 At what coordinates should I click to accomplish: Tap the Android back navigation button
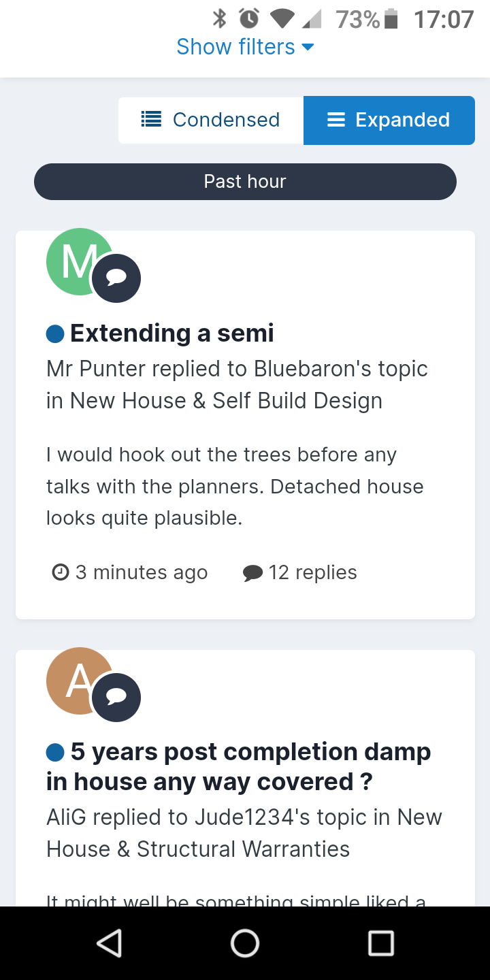(x=109, y=943)
